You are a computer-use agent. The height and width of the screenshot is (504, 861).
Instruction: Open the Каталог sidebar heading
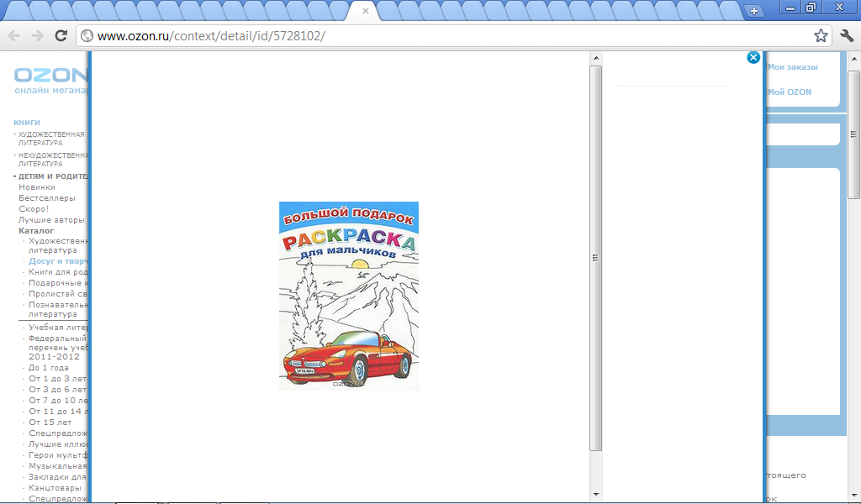point(36,231)
